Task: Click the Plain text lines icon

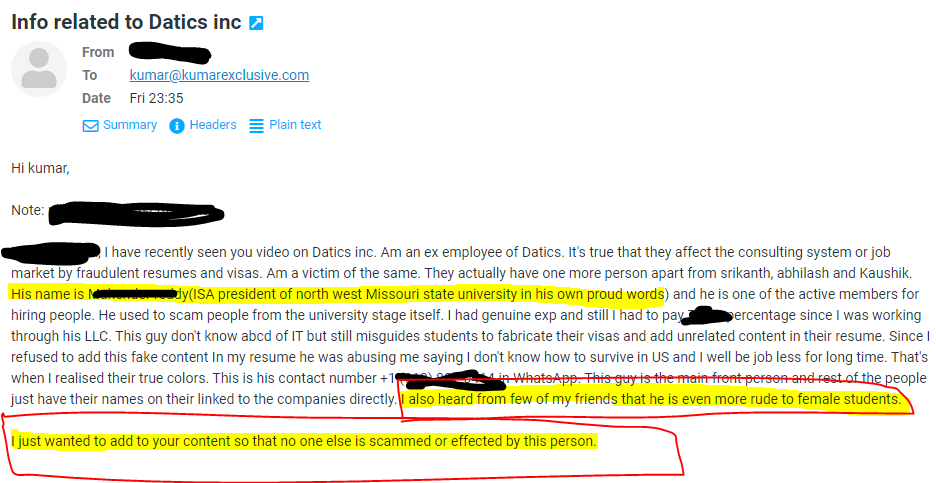Action: pos(256,126)
